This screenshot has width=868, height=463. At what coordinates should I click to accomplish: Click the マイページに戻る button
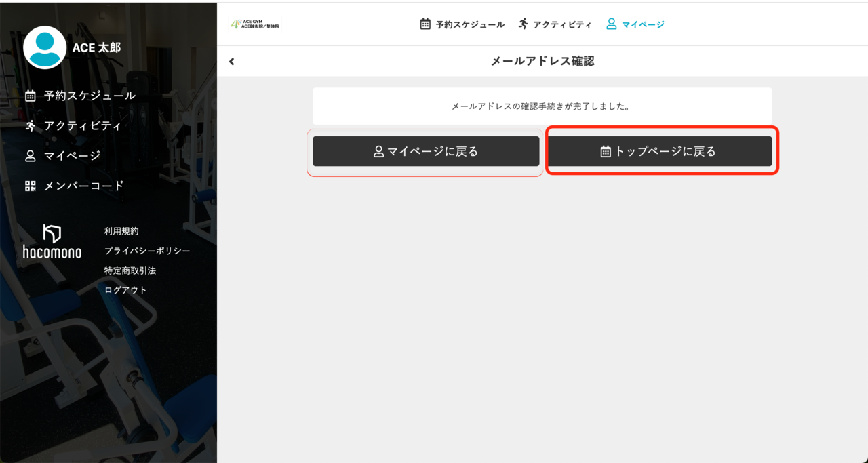(x=426, y=151)
